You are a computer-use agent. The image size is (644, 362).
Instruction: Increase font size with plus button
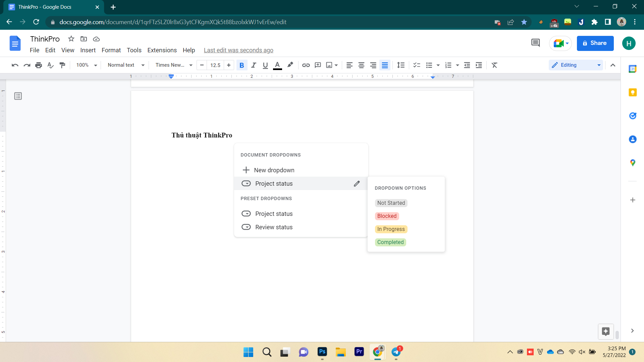tap(229, 65)
